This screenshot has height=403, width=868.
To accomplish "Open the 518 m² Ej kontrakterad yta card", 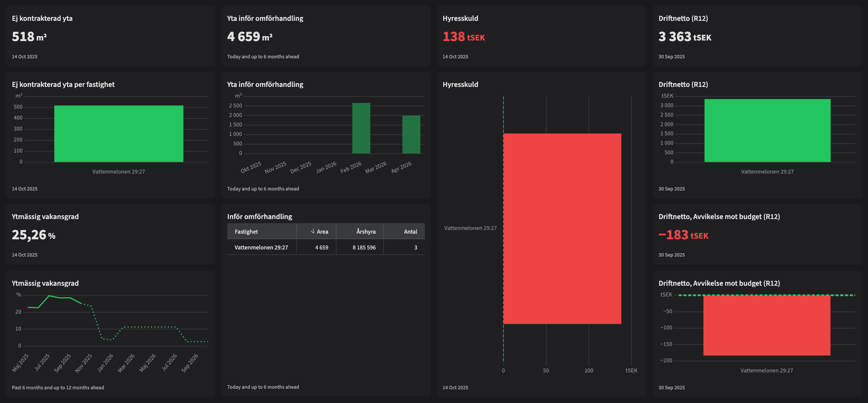I will click(29, 36).
